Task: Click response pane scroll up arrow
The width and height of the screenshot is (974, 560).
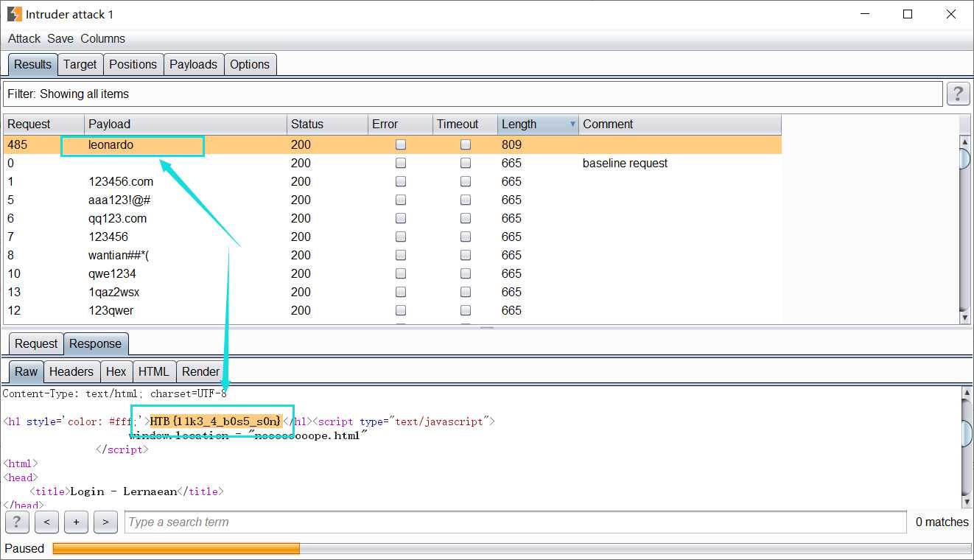Action: click(966, 393)
